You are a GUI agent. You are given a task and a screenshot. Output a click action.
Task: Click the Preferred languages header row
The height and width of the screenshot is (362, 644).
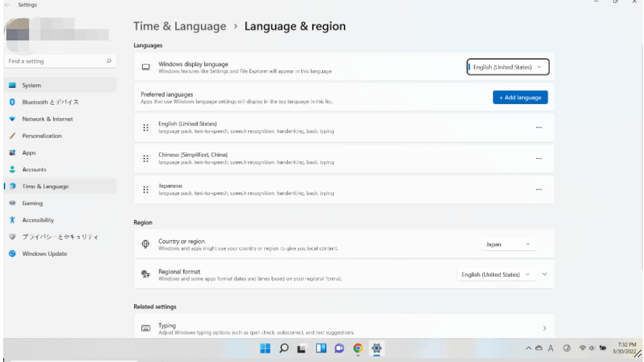[344, 97]
